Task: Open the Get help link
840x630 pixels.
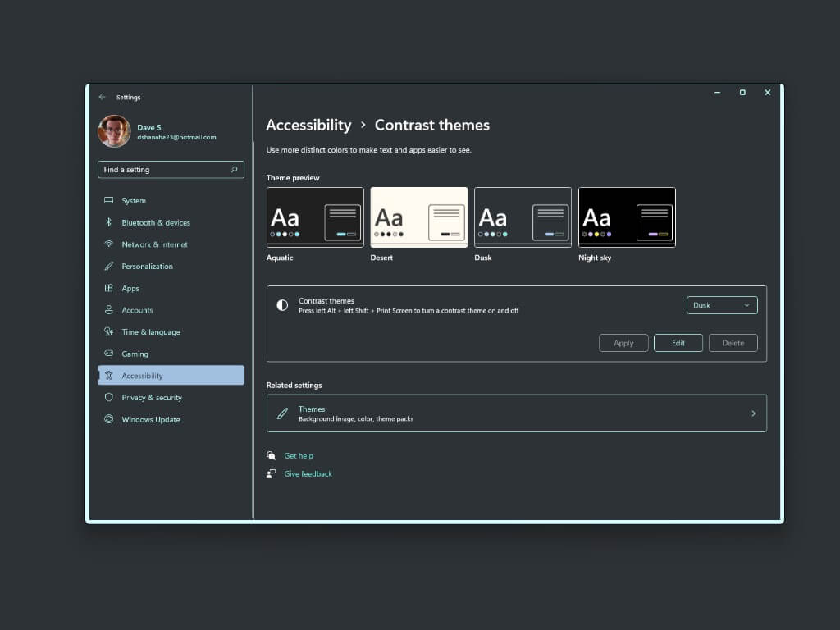Action: point(299,456)
